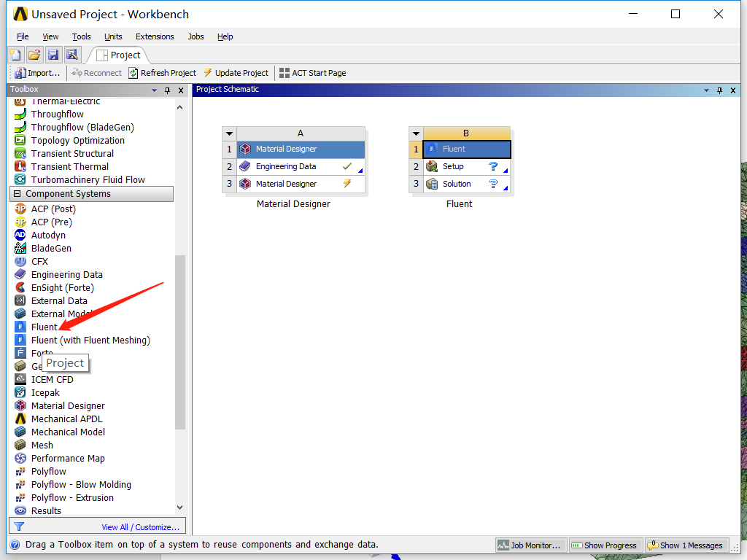Select the ACP (Post) component

pyautogui.click(x=53, y=209)
